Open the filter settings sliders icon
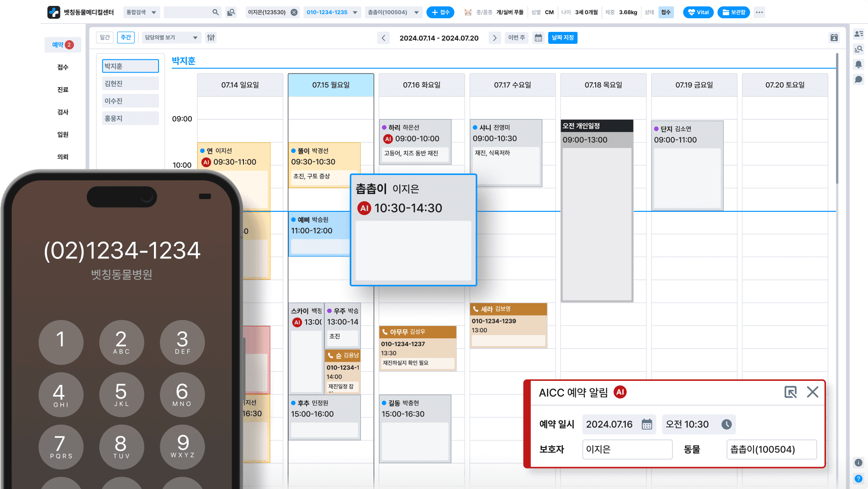 click(211, 37)
